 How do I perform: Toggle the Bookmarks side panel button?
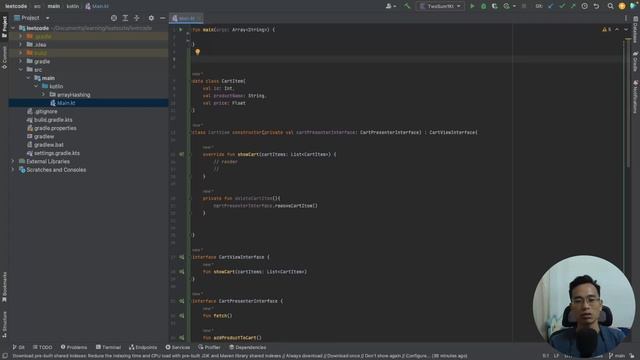tap(4, 287)
